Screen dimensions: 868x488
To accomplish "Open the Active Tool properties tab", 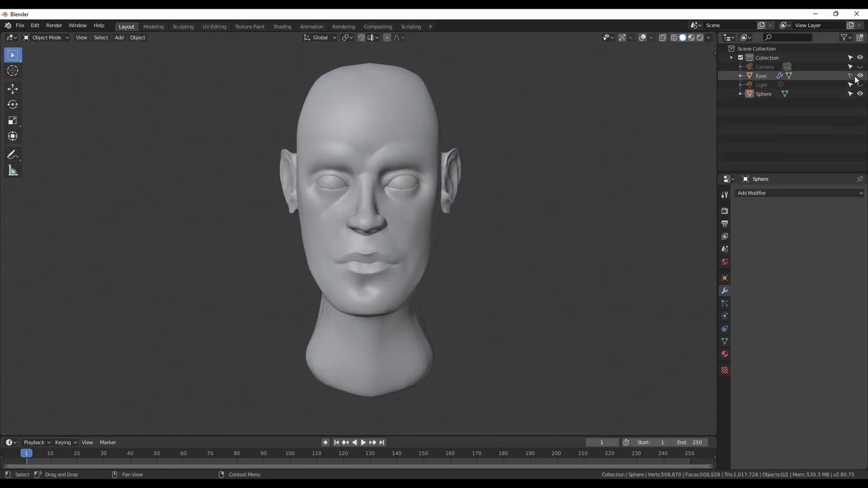I will 724,195.
